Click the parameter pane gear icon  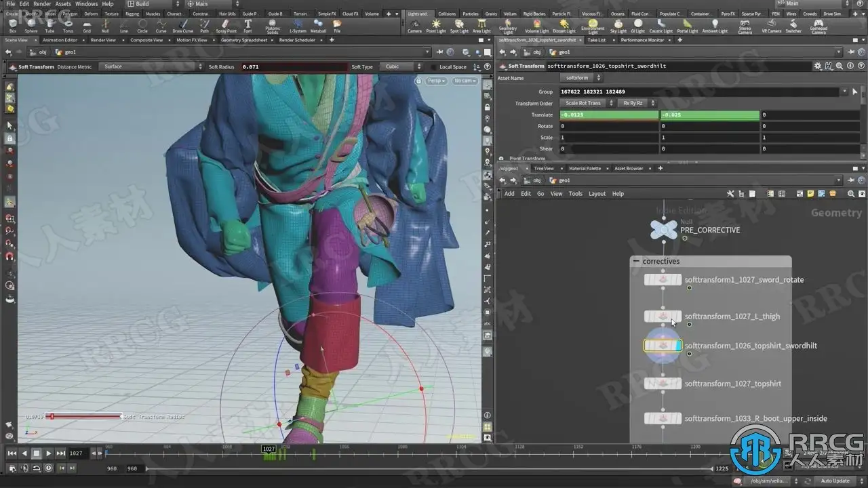[x=818, y=66]
